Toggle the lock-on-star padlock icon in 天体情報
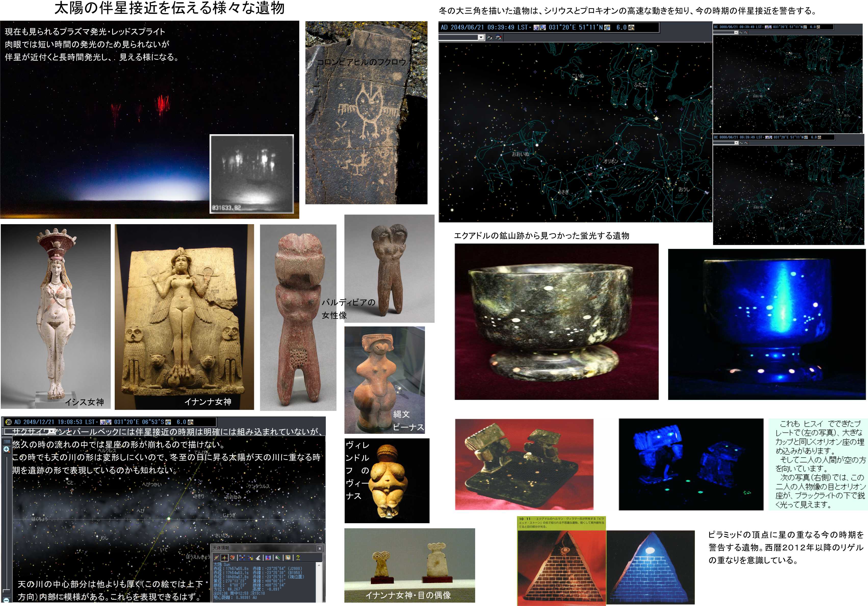The height and width of the screenshot is (606, 868). point(250,558)
